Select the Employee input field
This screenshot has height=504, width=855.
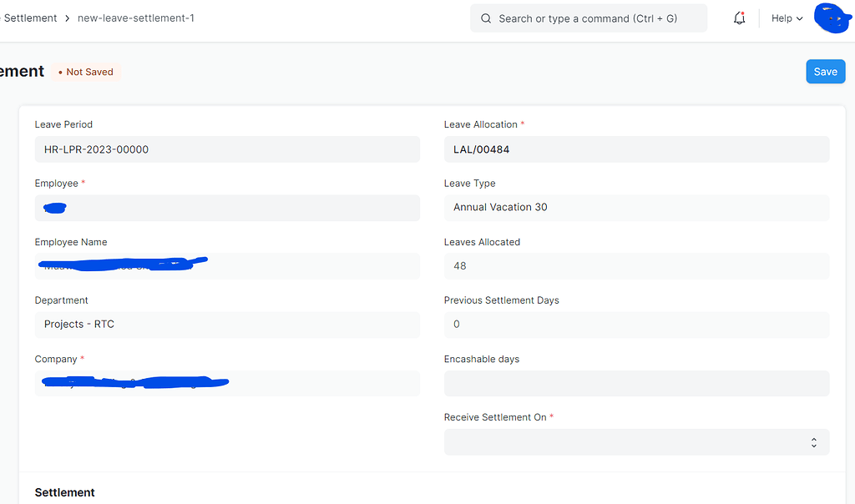[227, 208]
